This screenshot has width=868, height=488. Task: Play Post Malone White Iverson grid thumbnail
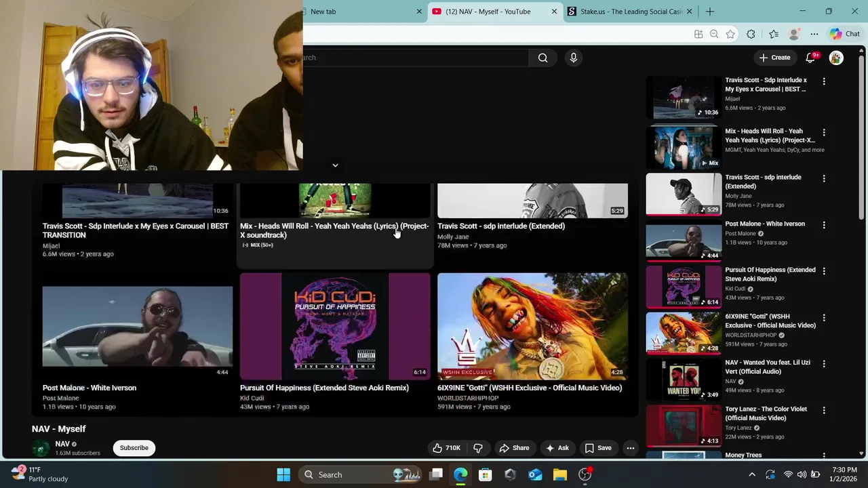[x=138, y=327]
